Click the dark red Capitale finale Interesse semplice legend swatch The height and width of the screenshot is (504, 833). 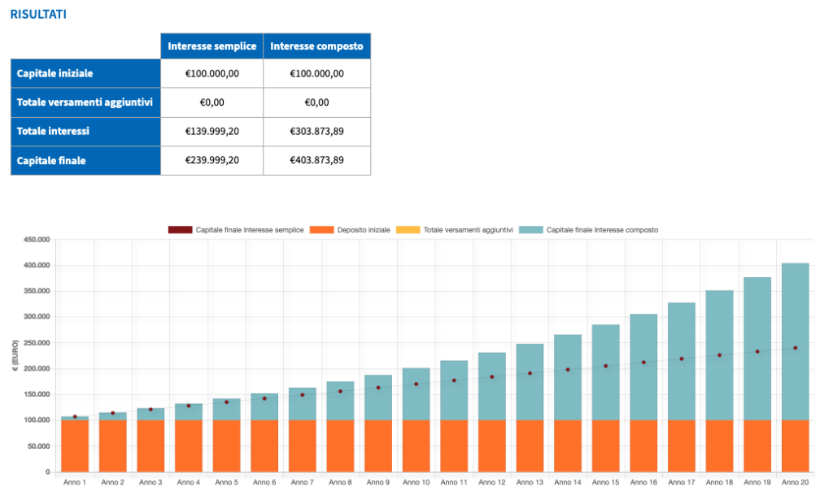click(x=180, y=230)
